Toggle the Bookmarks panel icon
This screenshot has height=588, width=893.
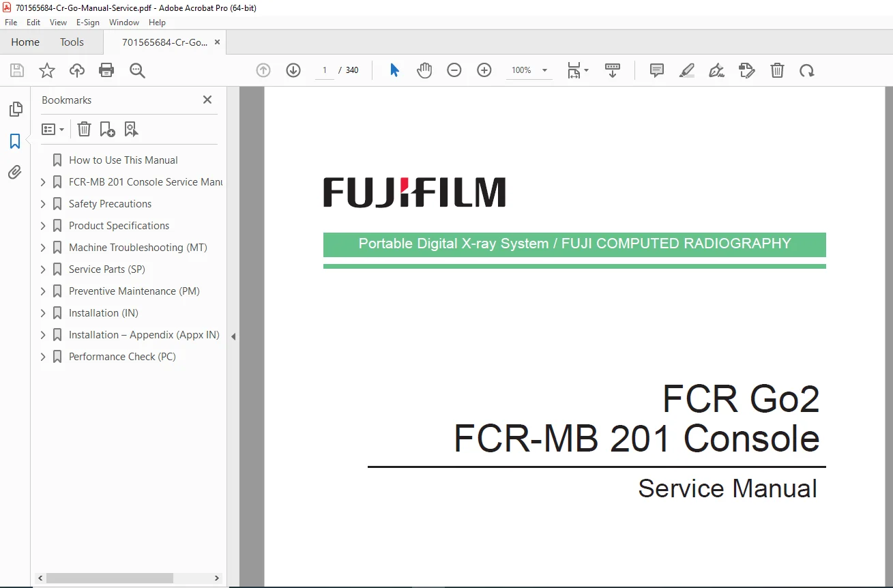coord(15,141)
